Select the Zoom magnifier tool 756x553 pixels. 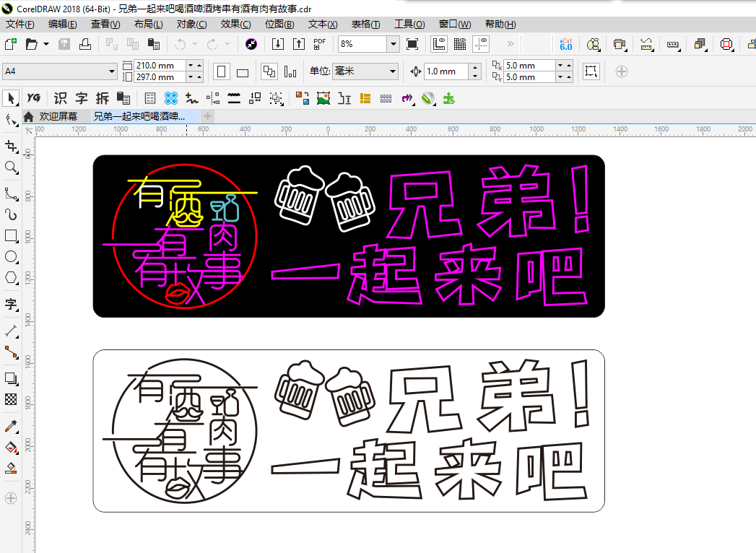(x=11, y=167)
